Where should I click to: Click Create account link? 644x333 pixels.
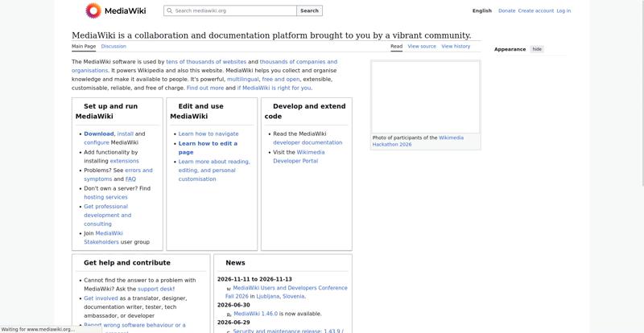pyautogui.click(x=536, y=11)
